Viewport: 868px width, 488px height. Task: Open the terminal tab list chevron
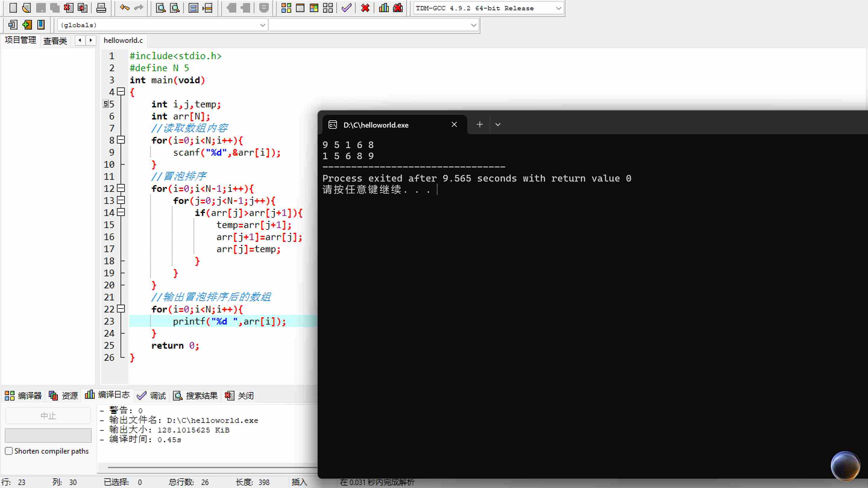tap(498, 125)
